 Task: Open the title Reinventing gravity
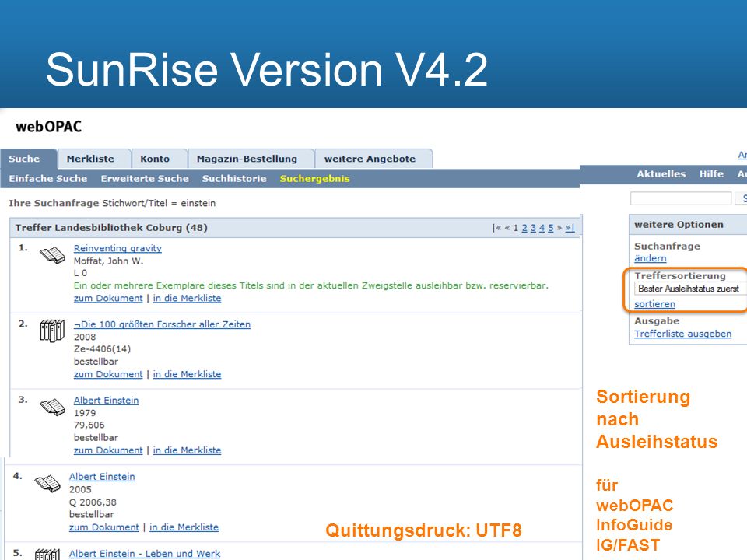point(117,248)
